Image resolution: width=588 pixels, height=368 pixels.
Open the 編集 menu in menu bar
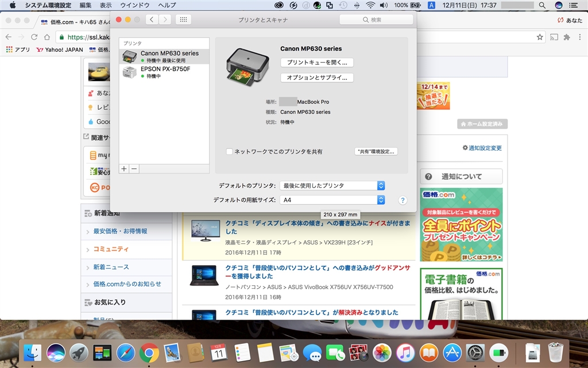tap(86, 5)
